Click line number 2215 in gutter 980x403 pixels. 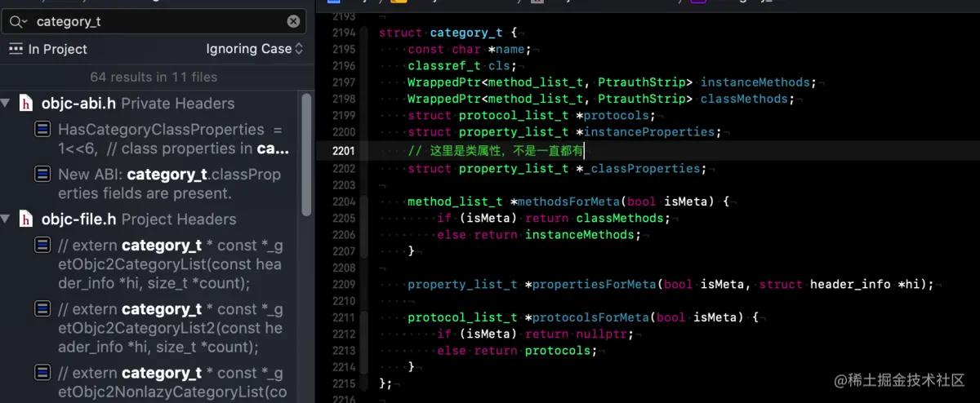click(x=345, y=383)
